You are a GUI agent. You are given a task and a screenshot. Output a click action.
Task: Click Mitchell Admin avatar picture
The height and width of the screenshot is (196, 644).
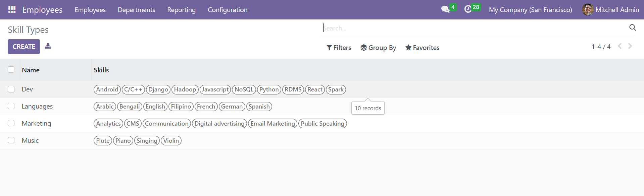[x=588, y=10]
